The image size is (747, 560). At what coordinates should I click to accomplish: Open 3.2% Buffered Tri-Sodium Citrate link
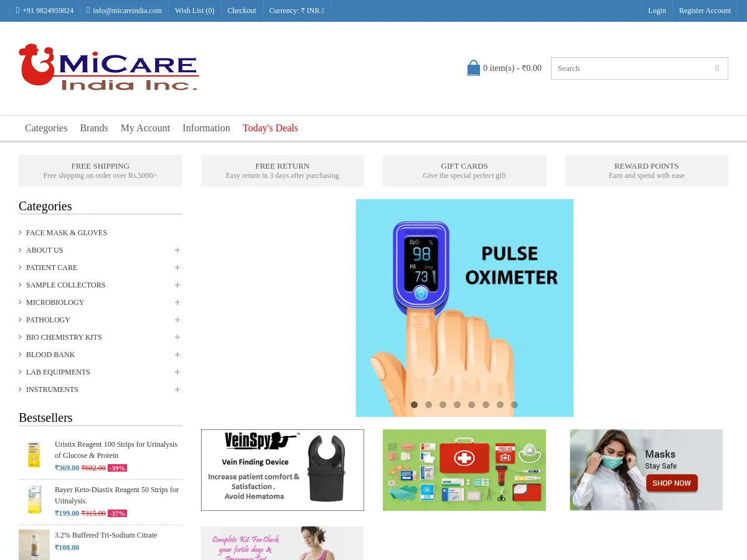(106, 535)
